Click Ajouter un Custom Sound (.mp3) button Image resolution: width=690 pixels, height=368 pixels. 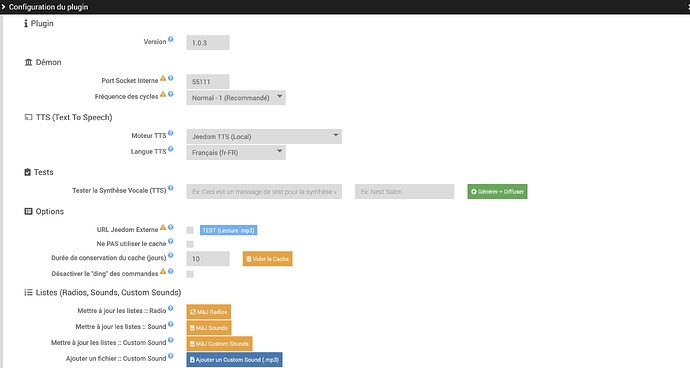(235, 359)
